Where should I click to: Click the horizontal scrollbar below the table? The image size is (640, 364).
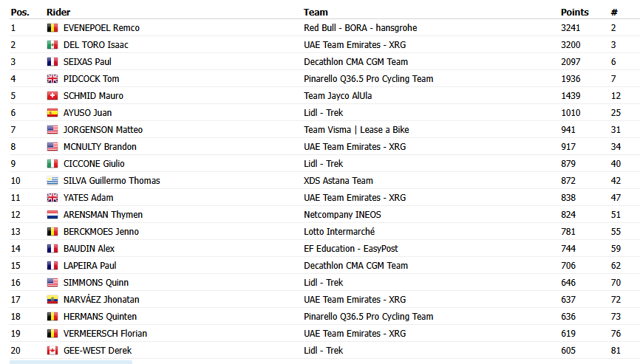click(x=71, y=362)
